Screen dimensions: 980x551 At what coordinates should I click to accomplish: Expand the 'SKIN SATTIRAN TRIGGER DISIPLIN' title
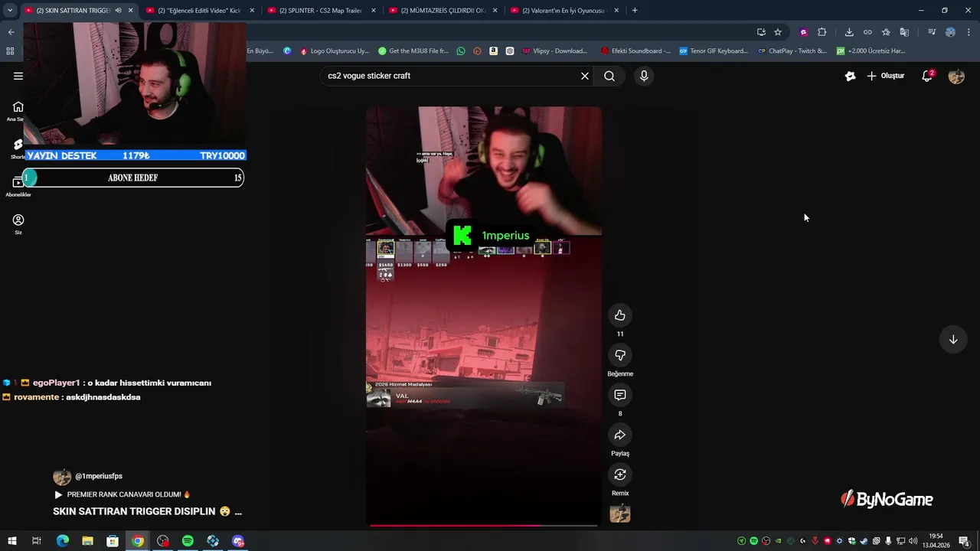point(147,511)
